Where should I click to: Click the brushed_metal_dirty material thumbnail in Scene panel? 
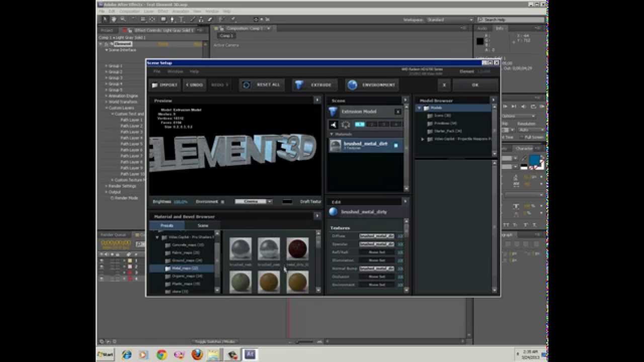point(335,145)
